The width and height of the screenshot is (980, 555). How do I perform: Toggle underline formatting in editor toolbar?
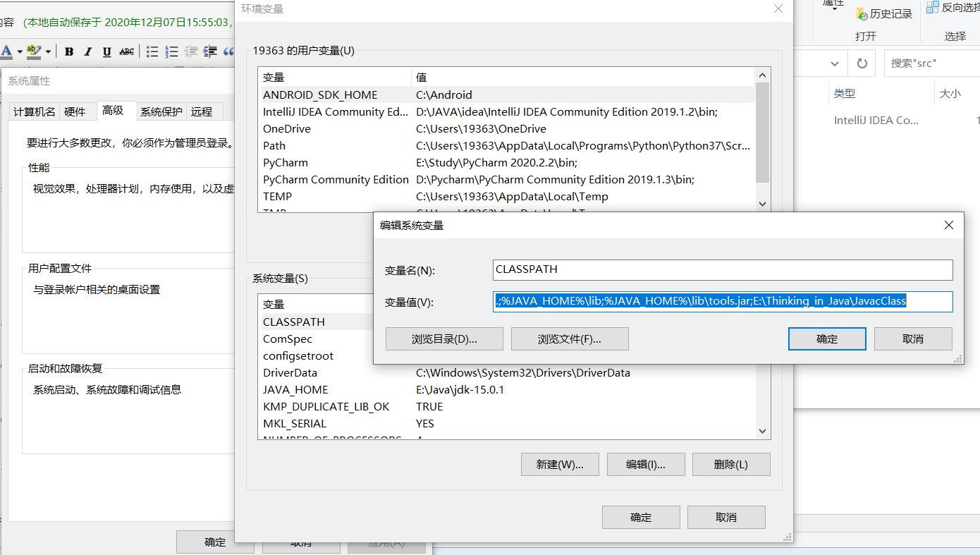[107, 51]
